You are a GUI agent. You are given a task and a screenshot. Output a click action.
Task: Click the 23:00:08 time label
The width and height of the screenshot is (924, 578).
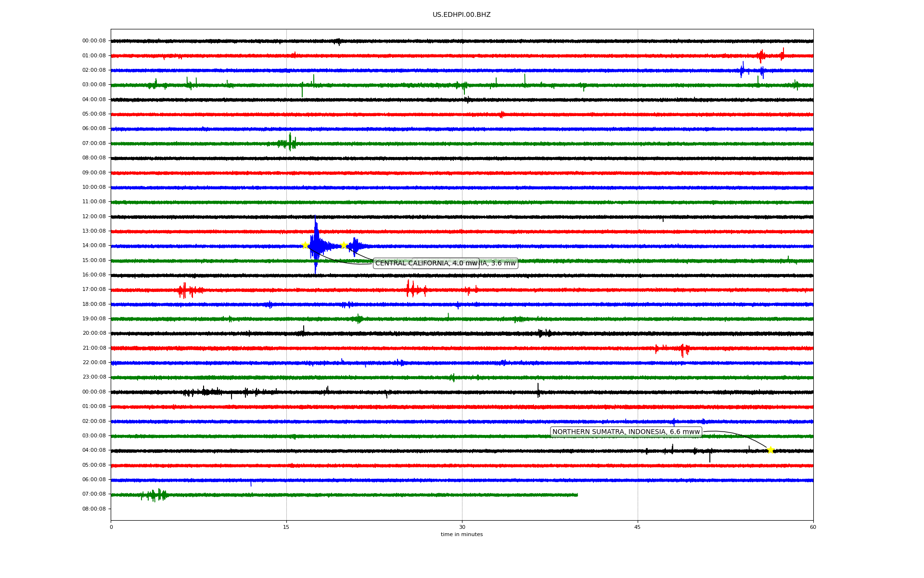tap(94, 377)
